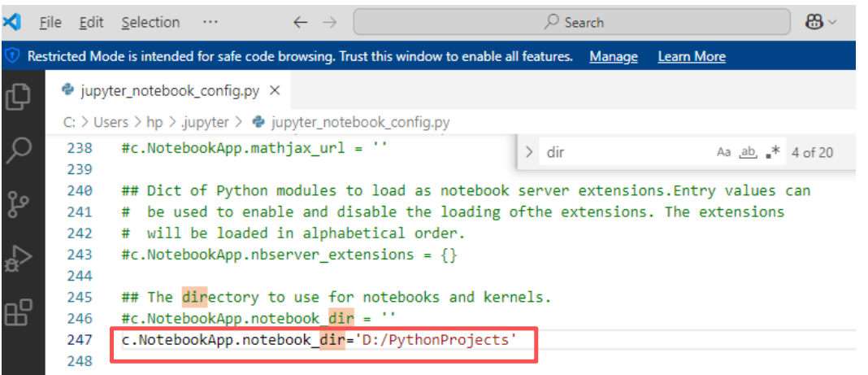
Task: Open the Explorer view in the activity bar
Action: click(18, 97)
